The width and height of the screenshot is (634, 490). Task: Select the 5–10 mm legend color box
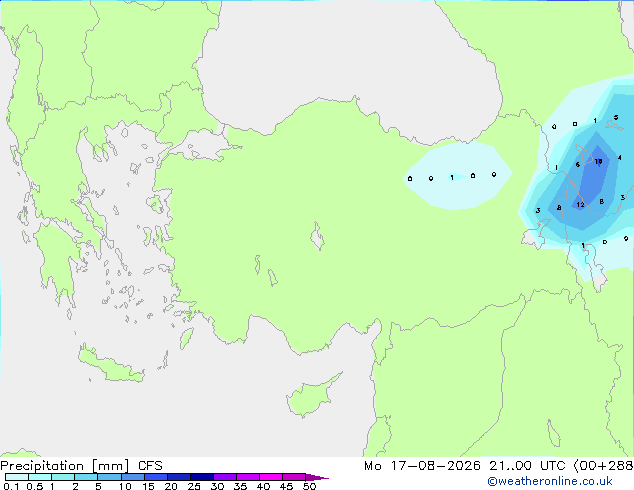point(109,477)
